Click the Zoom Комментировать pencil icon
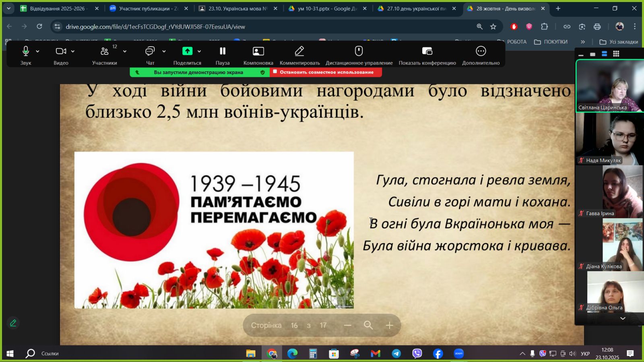The height and width of the screenshot is (362, 644). (299, 51)
